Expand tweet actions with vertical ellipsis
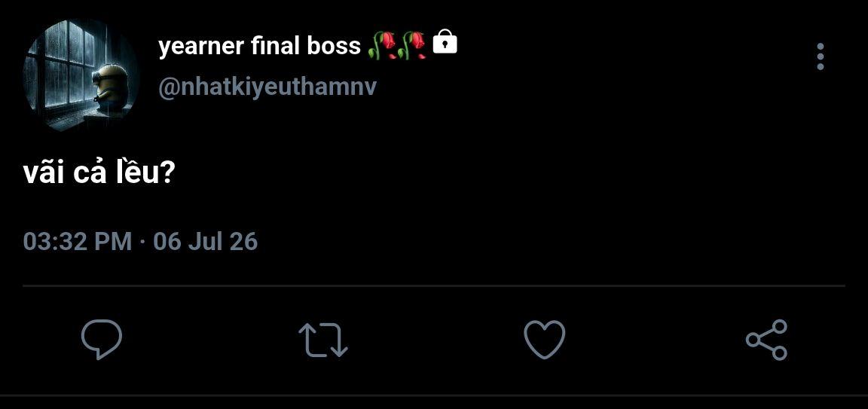Screen dimensions: 868x409 tap(821, 56)
